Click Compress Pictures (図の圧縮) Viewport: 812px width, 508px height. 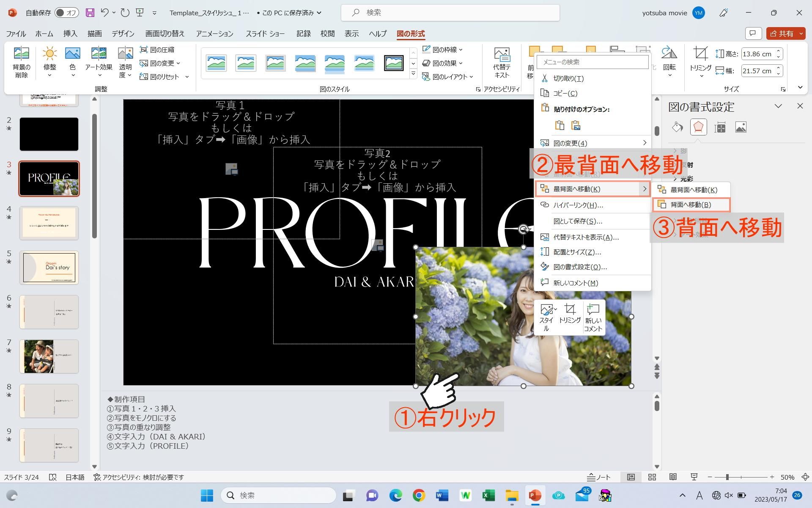point(157,50)
